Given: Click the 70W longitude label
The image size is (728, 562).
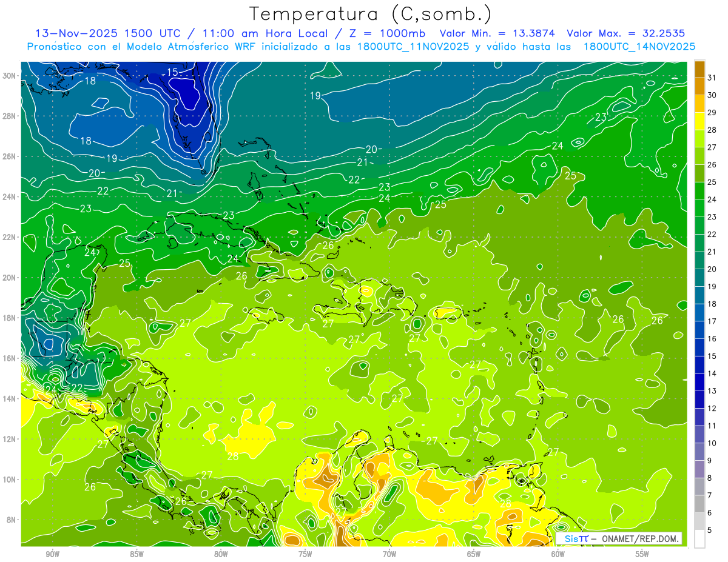Looking at the screenshot, I should pyautogui.click(x=389, y=554).
